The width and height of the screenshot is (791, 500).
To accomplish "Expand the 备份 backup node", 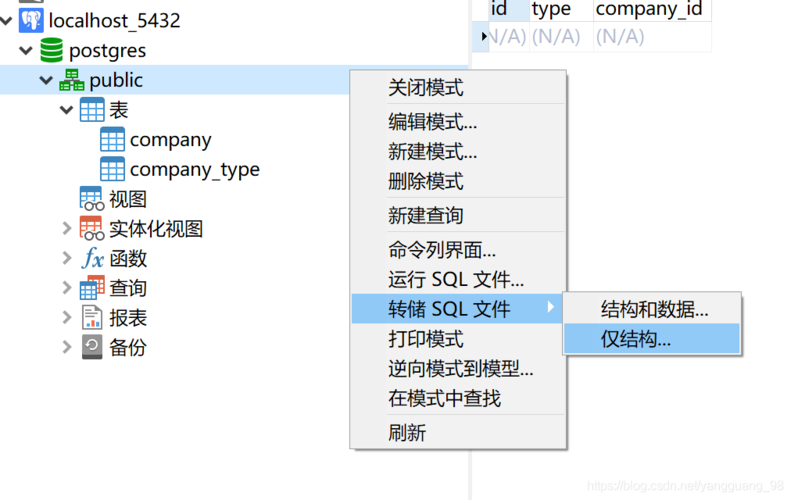I will coord(67,347).
